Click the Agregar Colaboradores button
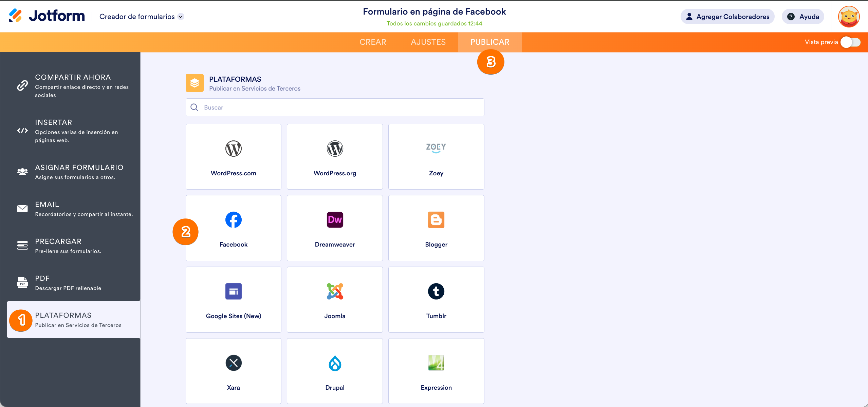 pos(727,17)
